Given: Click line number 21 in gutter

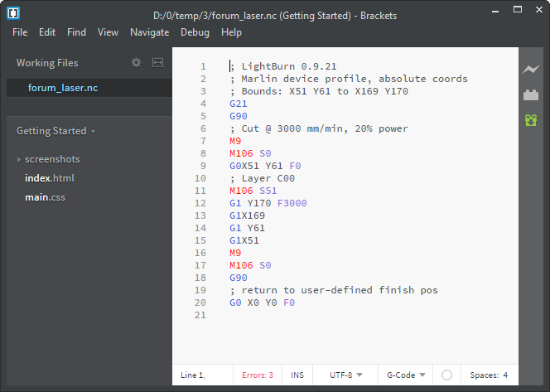Looking at the screenshot, I should pyautogui.click(x=200, y=315).
